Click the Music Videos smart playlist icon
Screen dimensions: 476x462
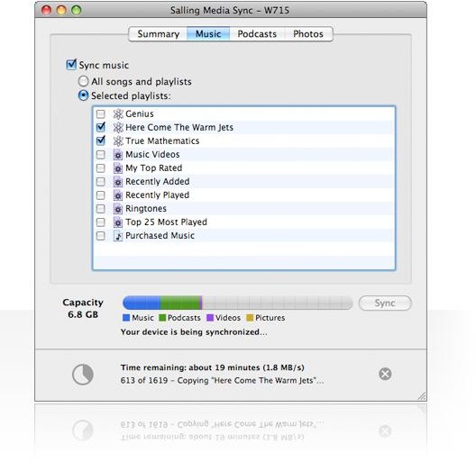point(118,155)
